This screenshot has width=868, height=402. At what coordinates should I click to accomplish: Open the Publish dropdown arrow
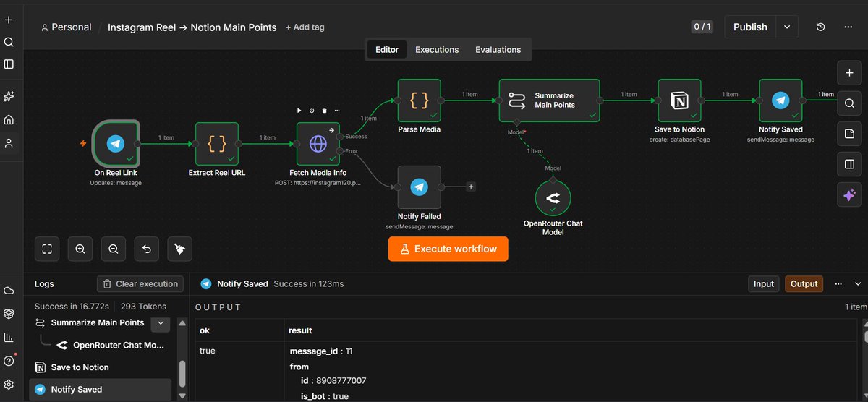(787, 27)
